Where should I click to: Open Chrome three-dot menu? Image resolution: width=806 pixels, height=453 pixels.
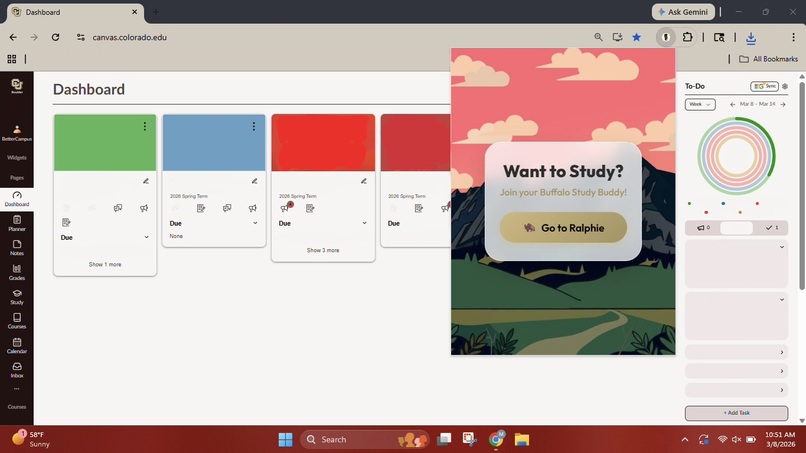tap(793, 37)
